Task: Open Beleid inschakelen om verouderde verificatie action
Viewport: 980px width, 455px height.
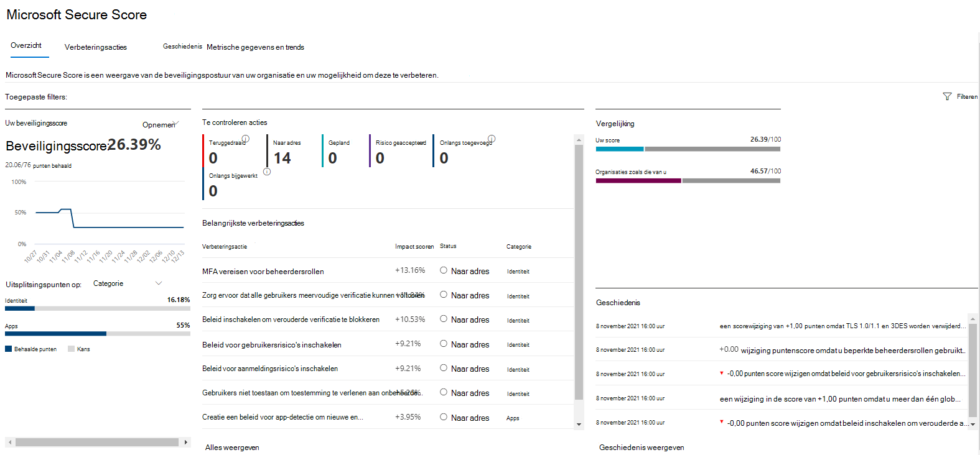Action: coord(291,319)
